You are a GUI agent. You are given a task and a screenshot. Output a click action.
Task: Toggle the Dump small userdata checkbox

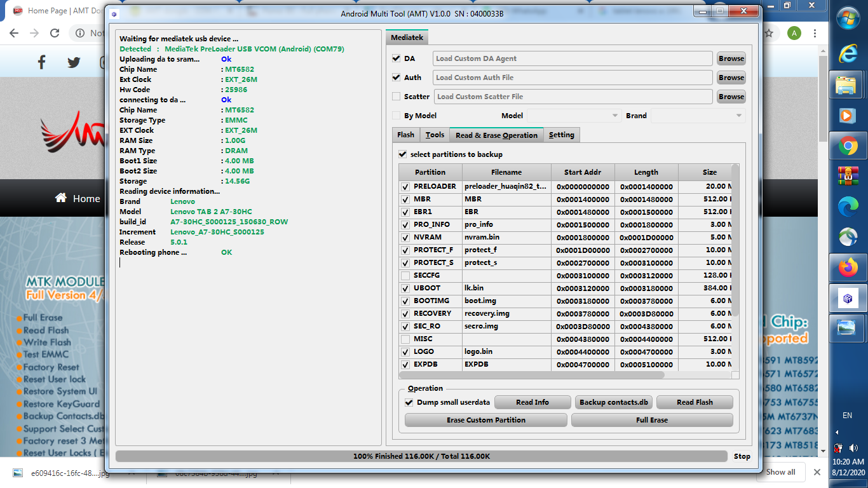tap(409, 402)
